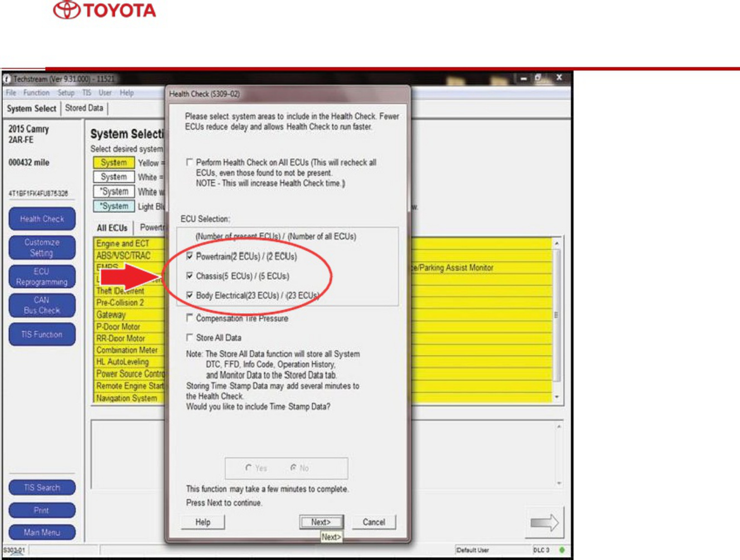This screenshot has width=740, height=560.
Task: Select the Yes radio button
Action: coord(248,468)
